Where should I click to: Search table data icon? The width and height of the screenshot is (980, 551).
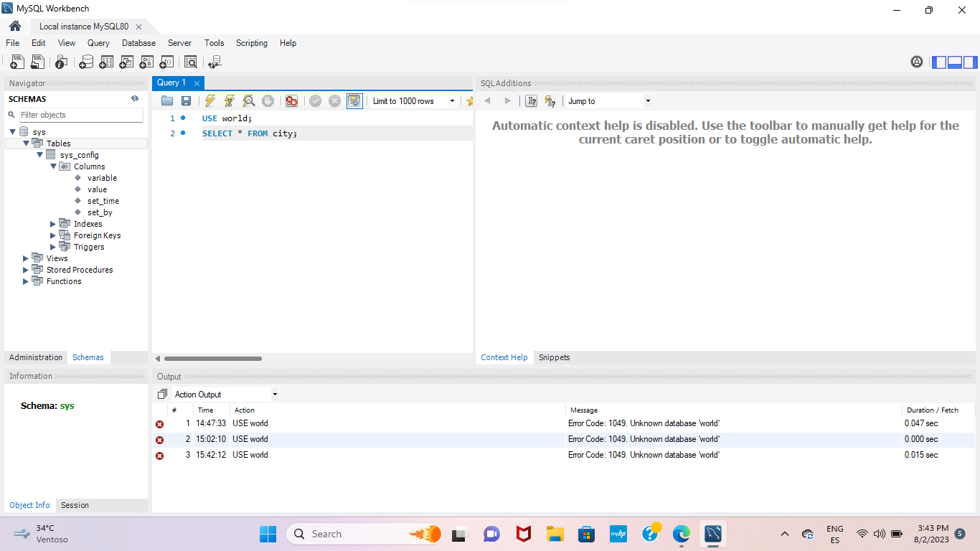point(190,62)
